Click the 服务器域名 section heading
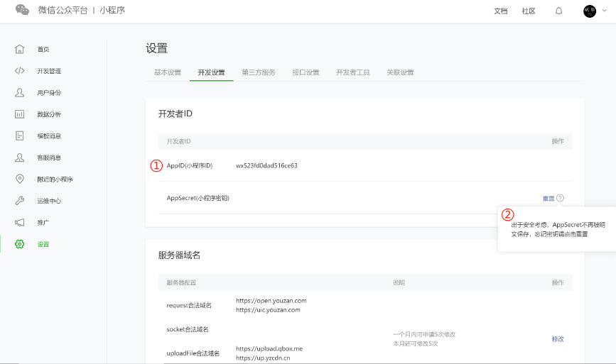This screenshot has height=364, width=616. pyautogui.click(x=179, y=255)
